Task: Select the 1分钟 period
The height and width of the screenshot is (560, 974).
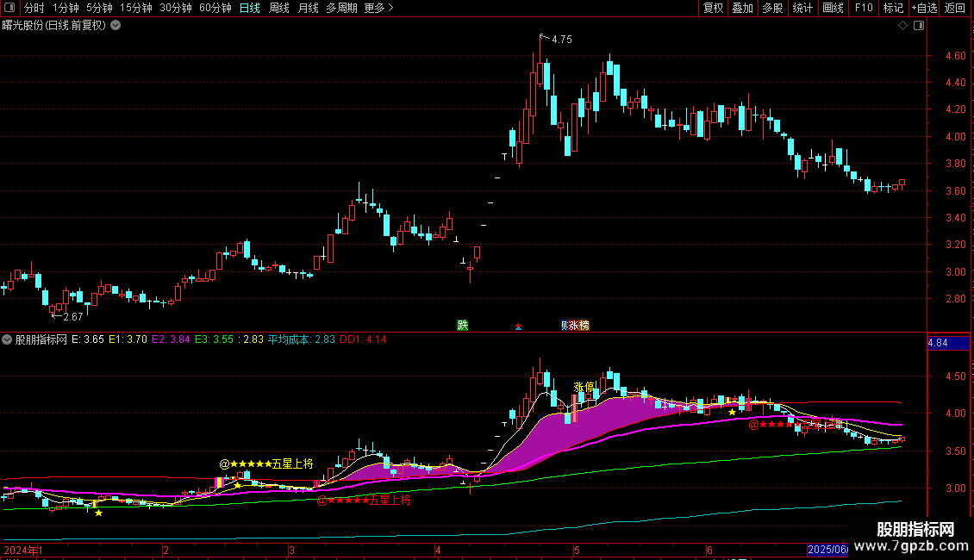Action: point(66,8)
